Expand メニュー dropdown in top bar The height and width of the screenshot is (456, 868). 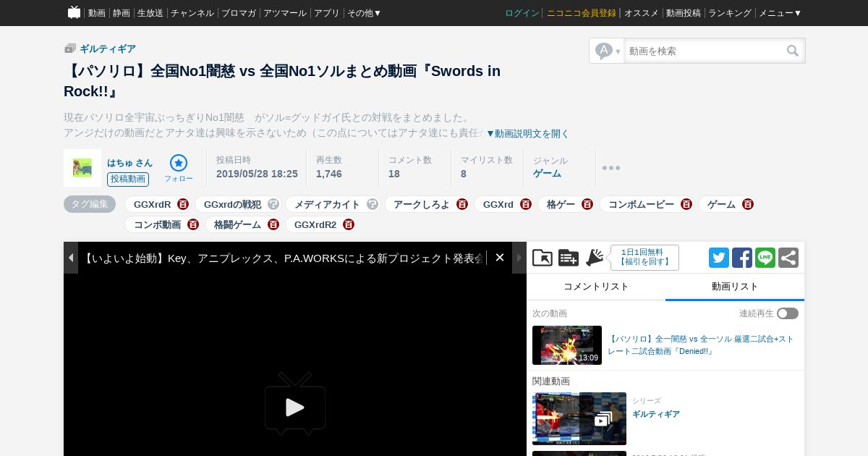[x=780, y=13]
